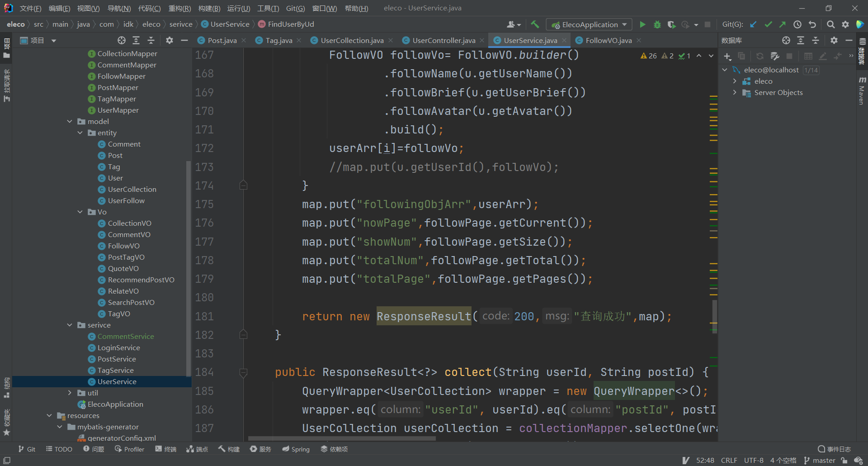Rollback changes with undo icon

pos(812,24)
